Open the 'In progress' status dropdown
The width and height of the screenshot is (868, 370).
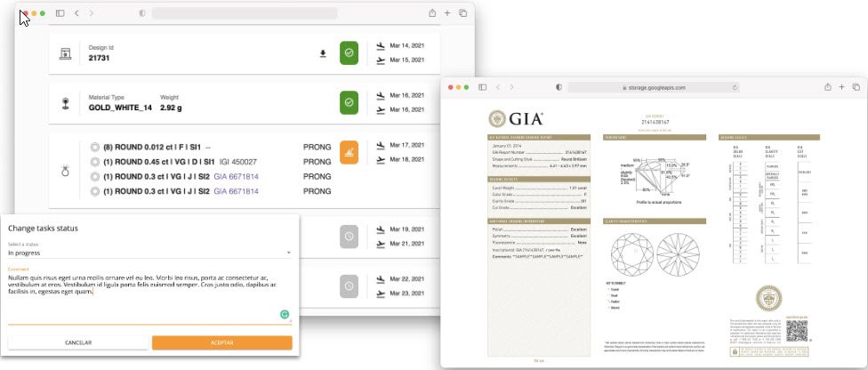(x=149, y=253)
